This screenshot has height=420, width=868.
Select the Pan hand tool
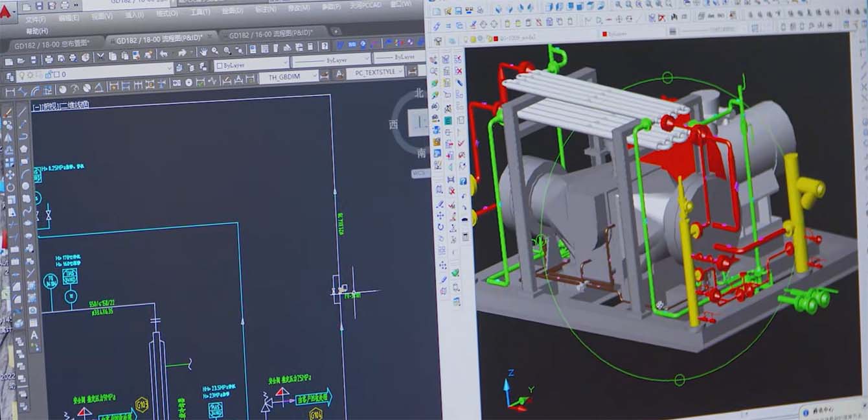point(203,52)
